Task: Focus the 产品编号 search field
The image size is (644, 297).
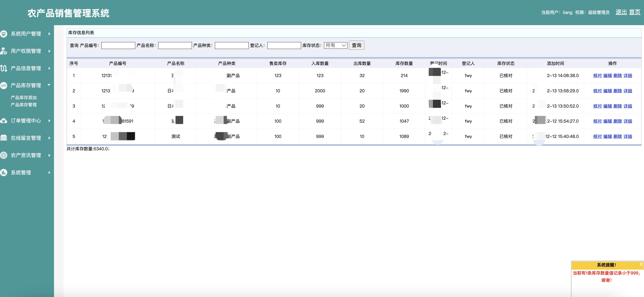Action: coord(118,45)
